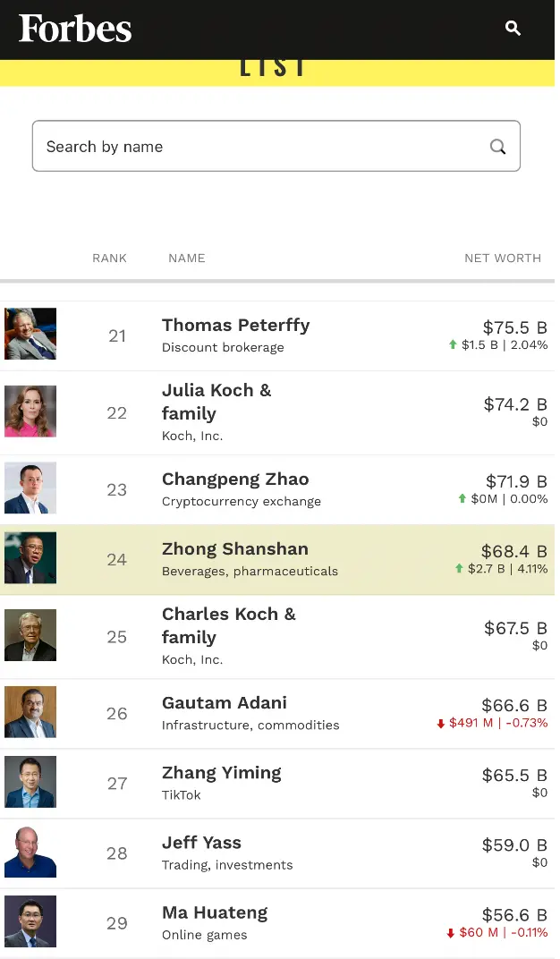Sort by the NAME column header
Image resolution: width=560 pixels, height=959 pixels.
pos(187,259)
